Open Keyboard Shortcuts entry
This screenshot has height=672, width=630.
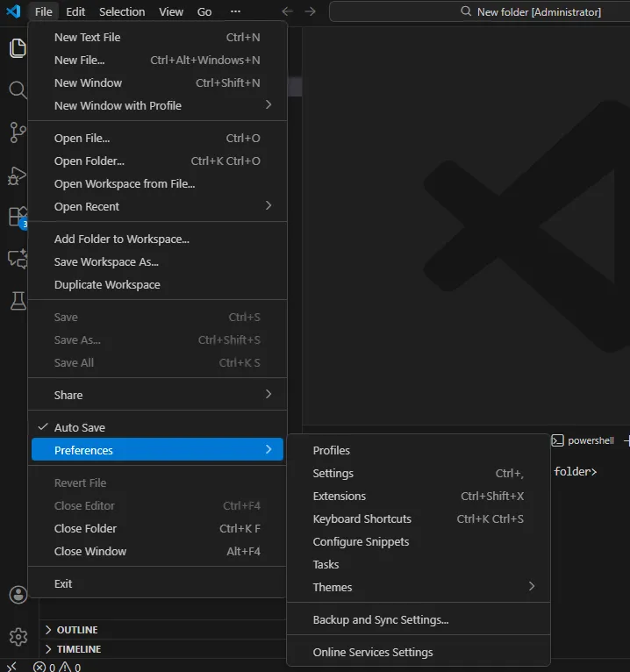pyautogui.click(x=419, y=518)
